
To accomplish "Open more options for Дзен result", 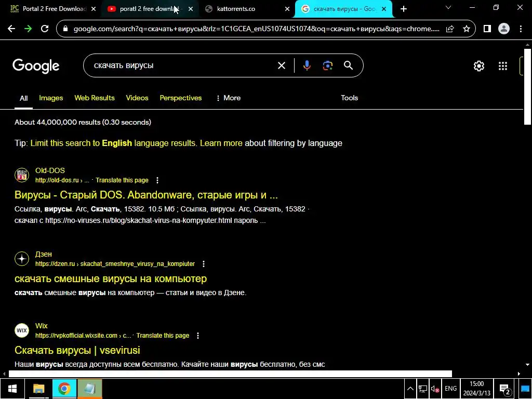I will (x=204, y=263).
